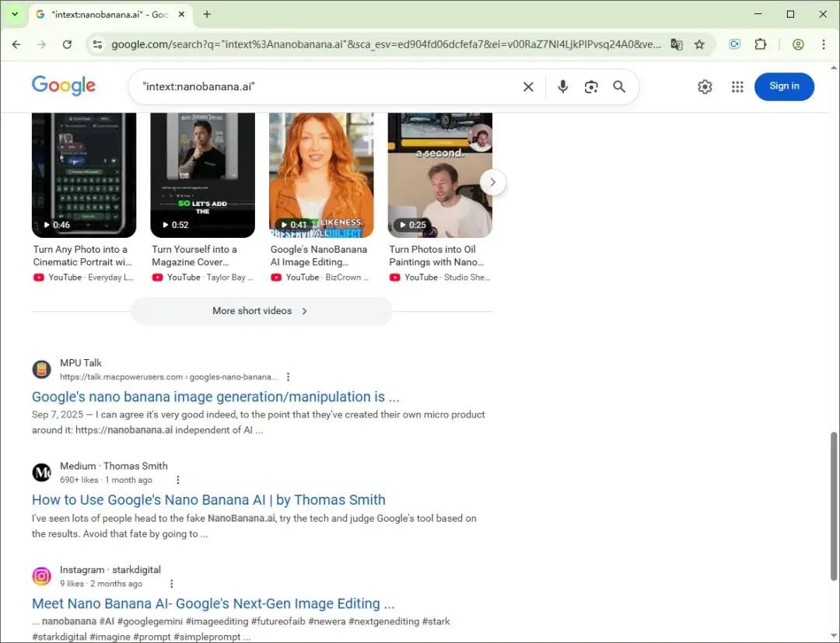Open the tab search dropdown
Screen dimensions: 840x643
point(15,15)
